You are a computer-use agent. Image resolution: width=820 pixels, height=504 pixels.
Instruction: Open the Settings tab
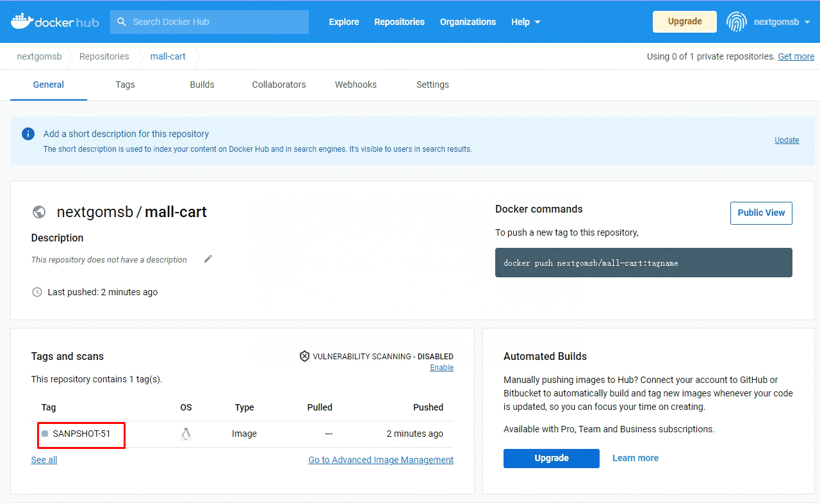click(433, 85)
